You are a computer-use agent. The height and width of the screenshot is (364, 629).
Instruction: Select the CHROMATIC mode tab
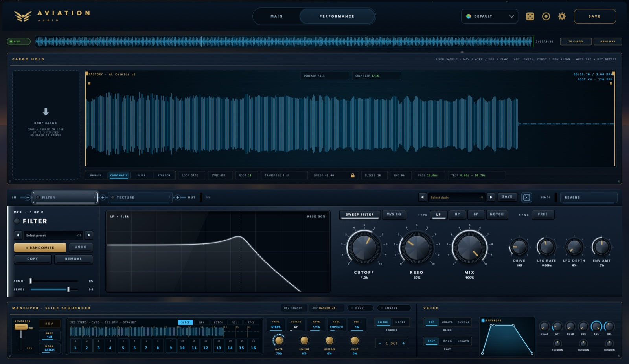(119, 175)
